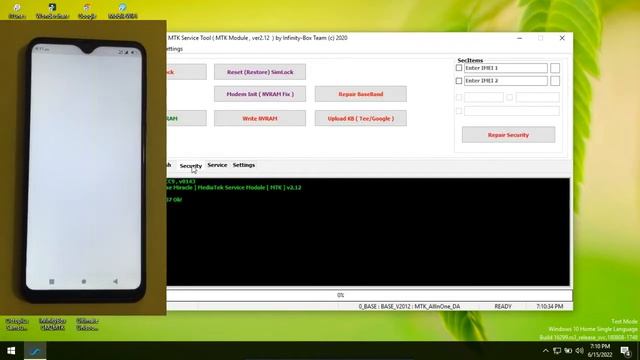Tick the greyed checkbox beside the long bottom SecItems field
Screen dimensions: 640x360
click(x=459, y=111)
